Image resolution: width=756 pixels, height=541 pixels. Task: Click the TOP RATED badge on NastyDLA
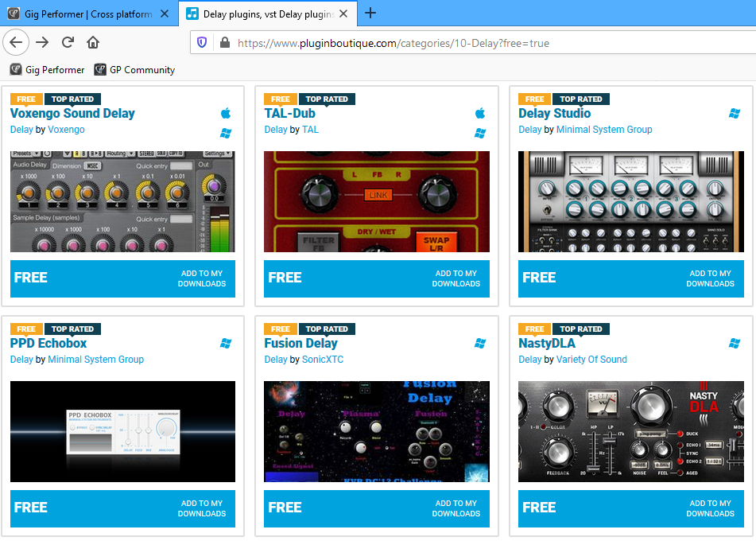tap(581, 329)
